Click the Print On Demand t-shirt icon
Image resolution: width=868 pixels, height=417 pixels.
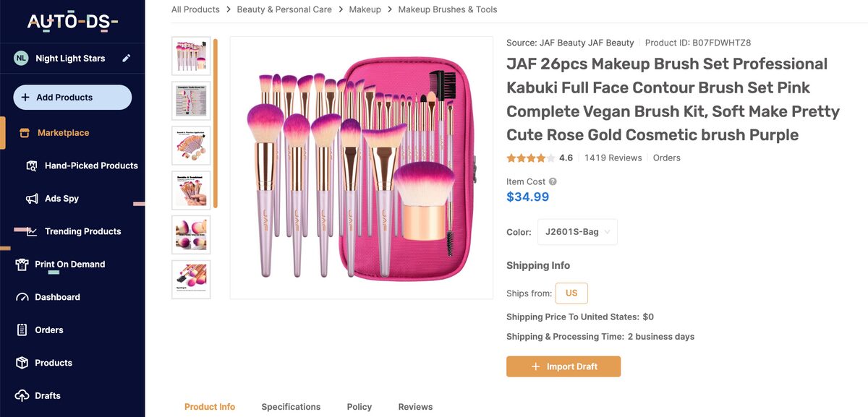[x=22, y=264]
